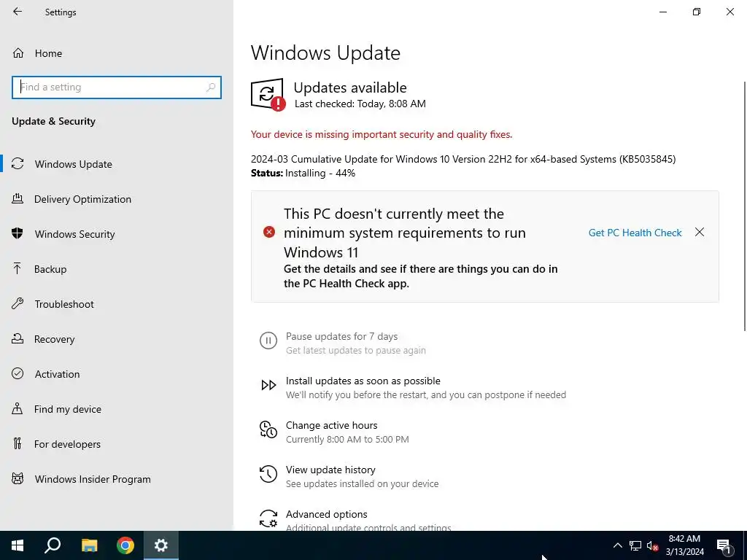Click the pause icon beside Pause updates

[268, 341]
